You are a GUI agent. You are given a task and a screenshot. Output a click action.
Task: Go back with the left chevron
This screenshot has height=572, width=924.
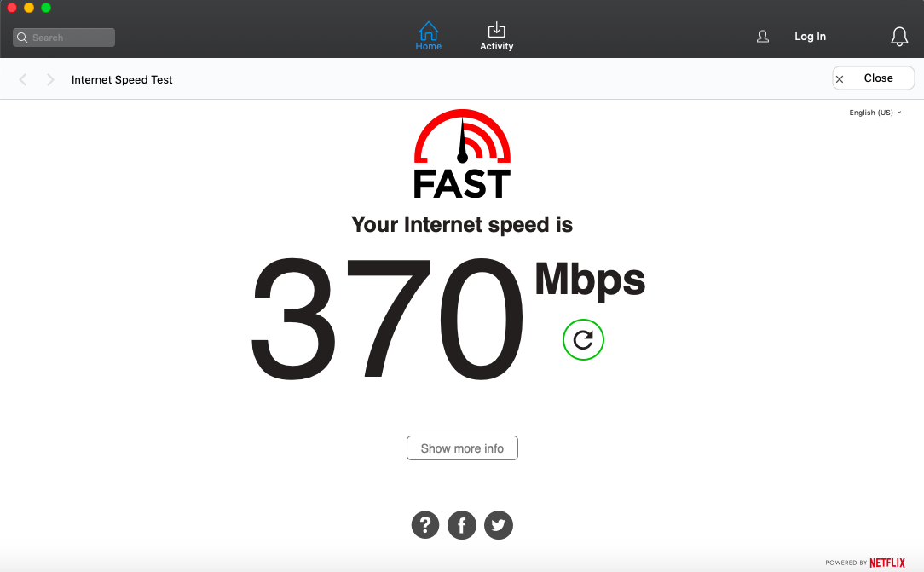click(x=23, y=79)
